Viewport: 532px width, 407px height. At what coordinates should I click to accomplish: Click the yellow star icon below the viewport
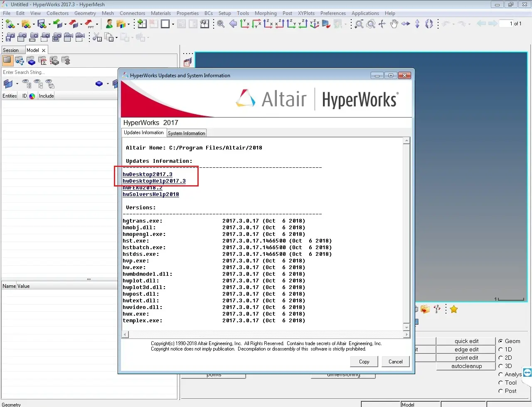454,309
